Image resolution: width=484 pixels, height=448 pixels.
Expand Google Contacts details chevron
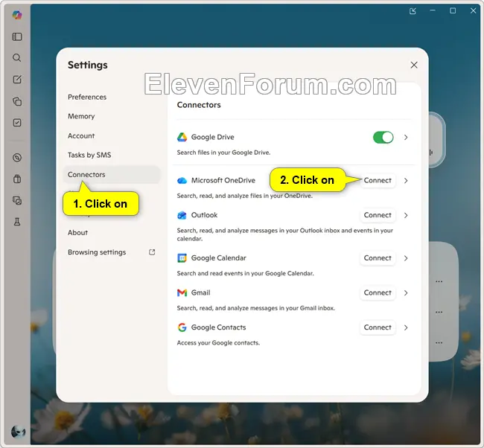[x=406, y=327]
